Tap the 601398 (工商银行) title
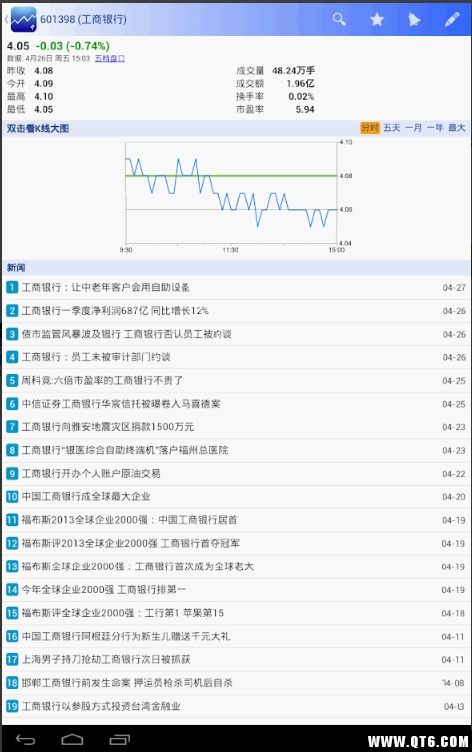The width and height of the screenshot is (472, 752). (x=83, y=19)
